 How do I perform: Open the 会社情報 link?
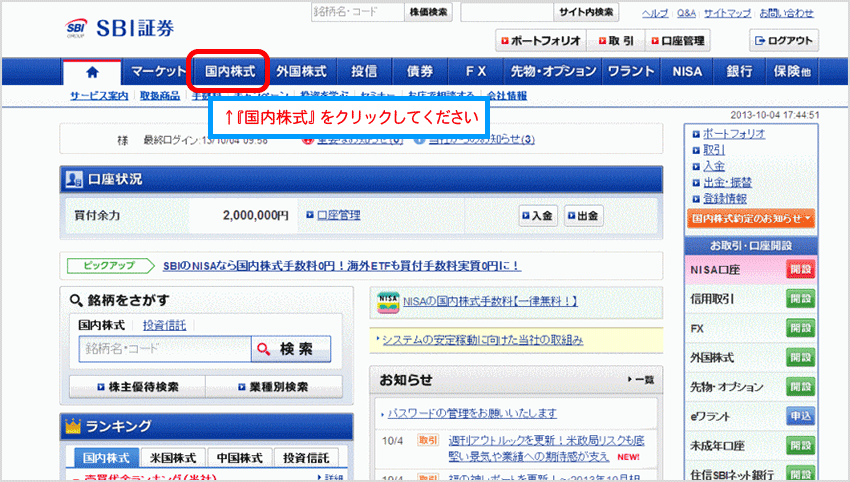click(507, 96)
